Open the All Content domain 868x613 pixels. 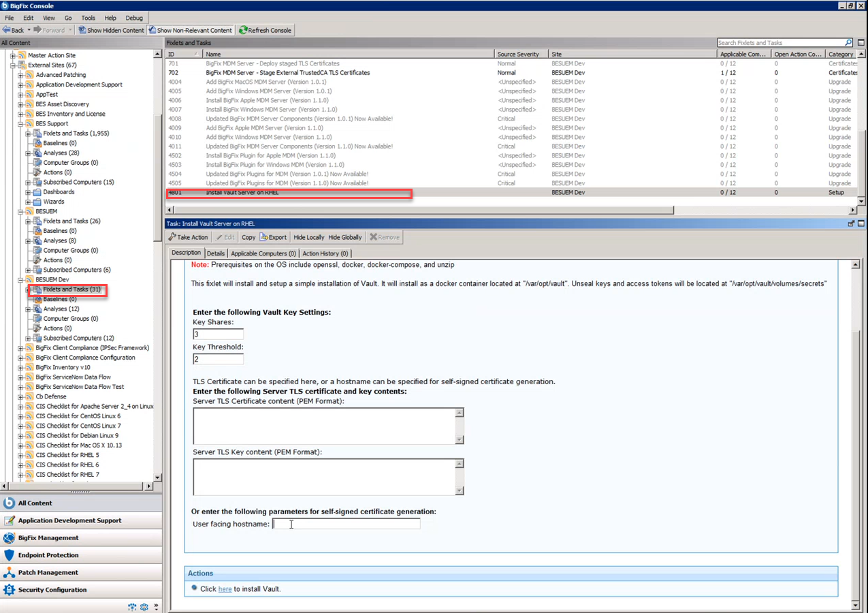81,503
